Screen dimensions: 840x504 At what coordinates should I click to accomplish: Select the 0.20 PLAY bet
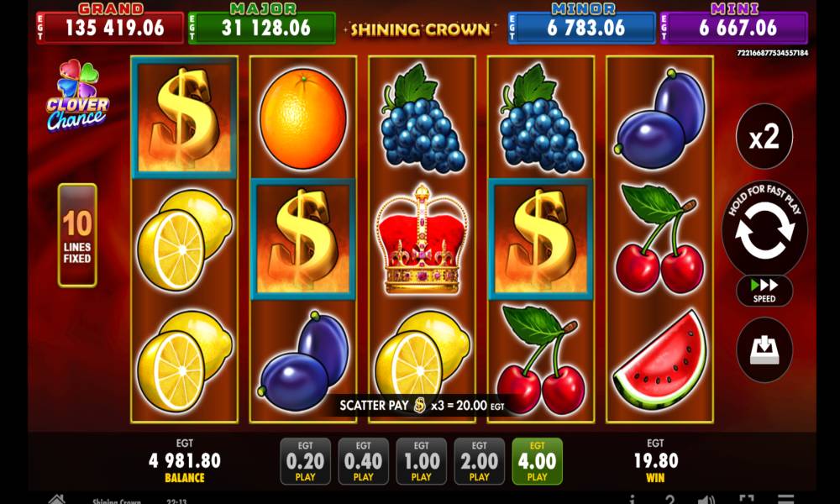pos(306,461)
